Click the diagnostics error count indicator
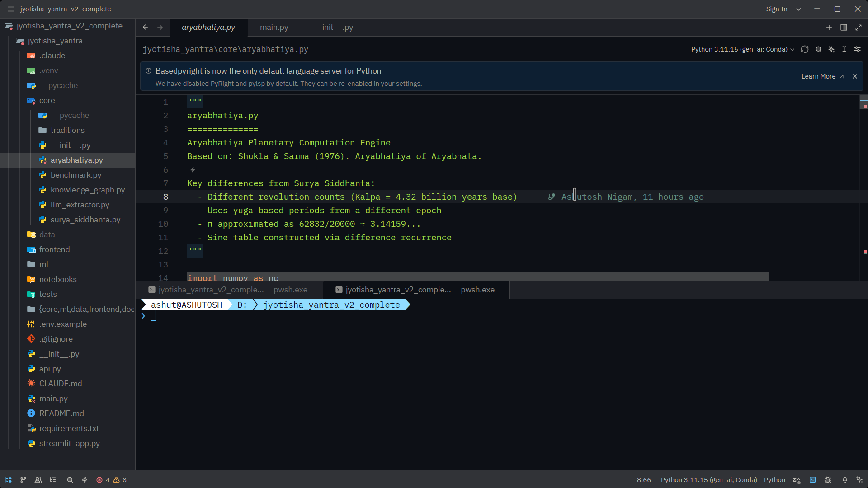Screen dimensions: 868x488 point(104,480)
